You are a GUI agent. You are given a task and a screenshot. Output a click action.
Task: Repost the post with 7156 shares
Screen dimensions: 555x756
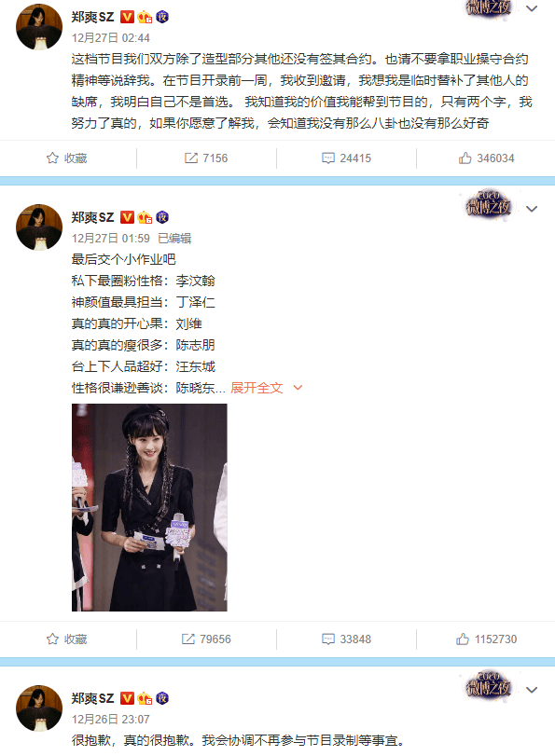pyautogui.click(x=206, y=158)
